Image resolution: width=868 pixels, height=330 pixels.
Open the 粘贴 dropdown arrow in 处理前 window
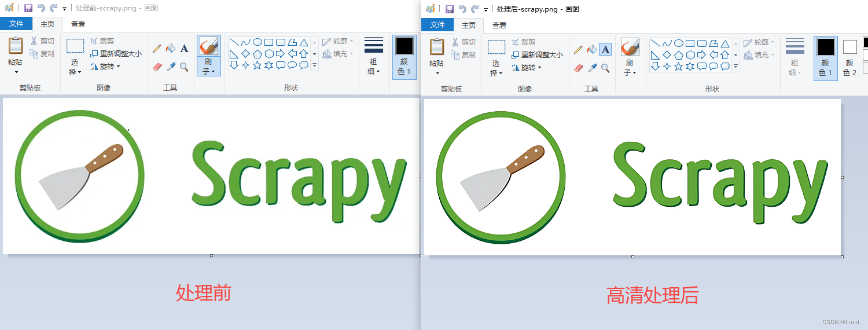tap(16, 72)
